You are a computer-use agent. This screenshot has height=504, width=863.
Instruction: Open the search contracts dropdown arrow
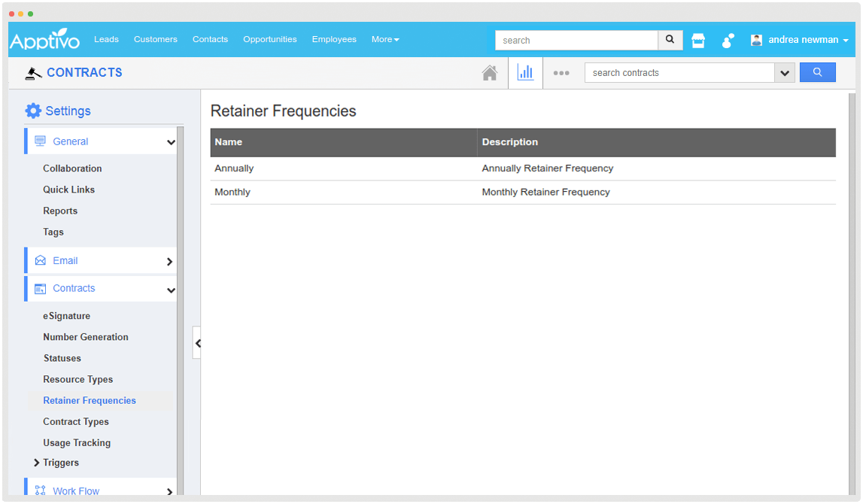coord(785,73)
